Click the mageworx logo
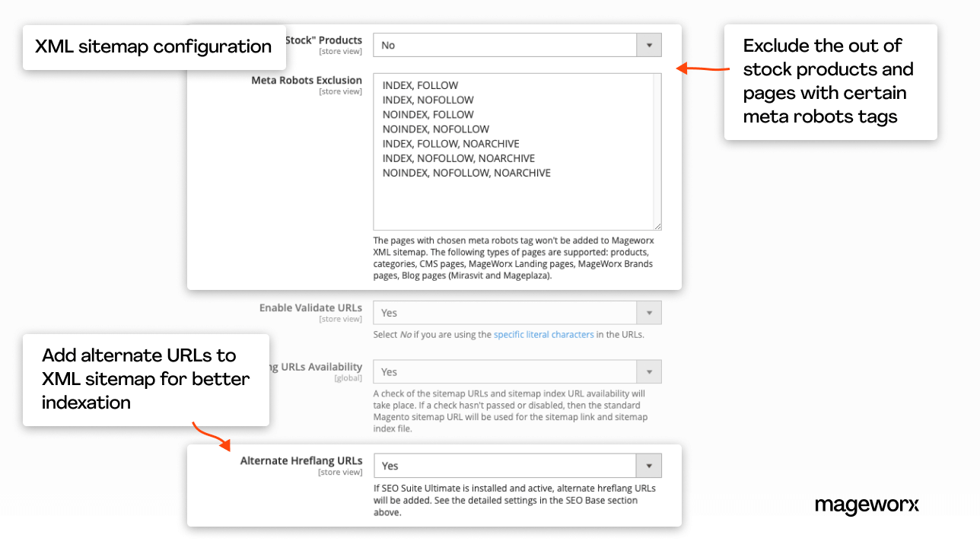 click(867, 505)
